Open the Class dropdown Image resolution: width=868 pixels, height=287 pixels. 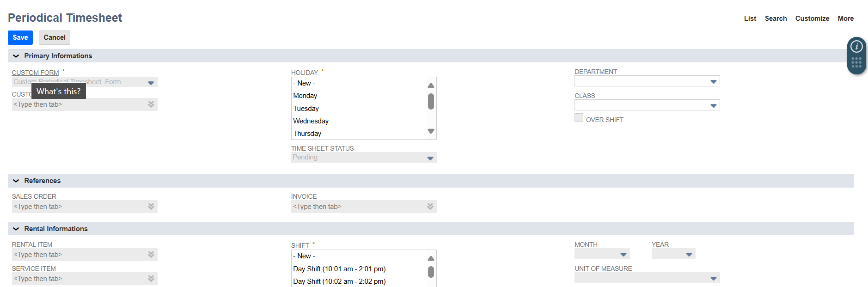[x=715, y=105]
